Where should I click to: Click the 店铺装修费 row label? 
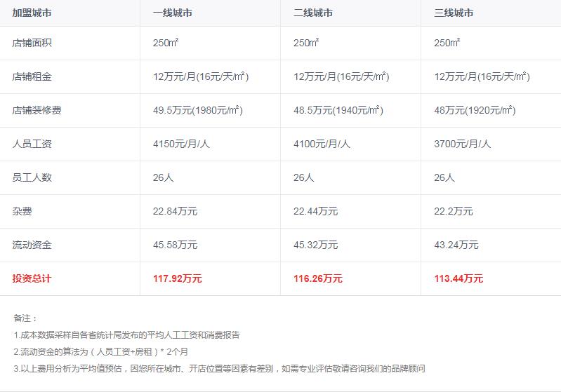(x=37, y=110)
